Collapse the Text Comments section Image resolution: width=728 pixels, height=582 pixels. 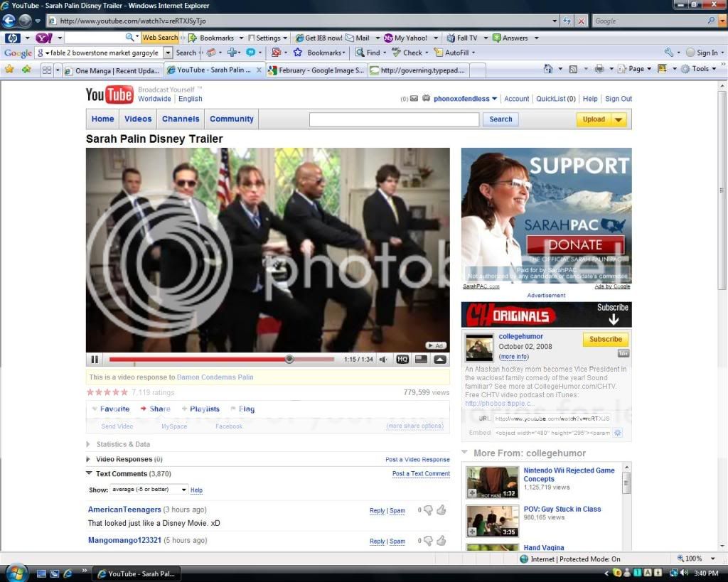pos(89,473)
